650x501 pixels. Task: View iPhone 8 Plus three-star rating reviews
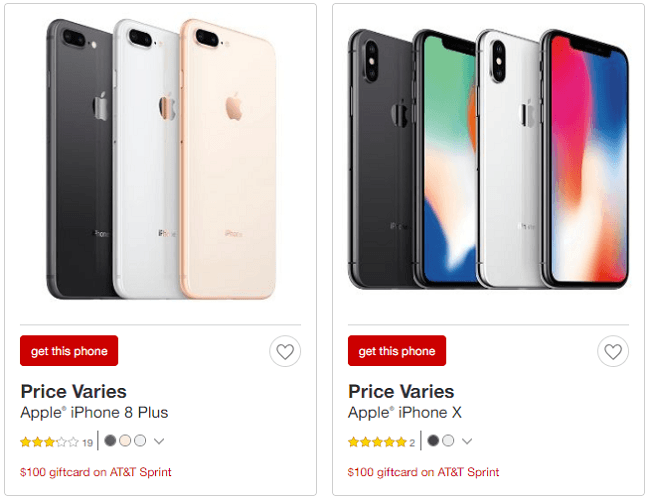pos(49,442)
